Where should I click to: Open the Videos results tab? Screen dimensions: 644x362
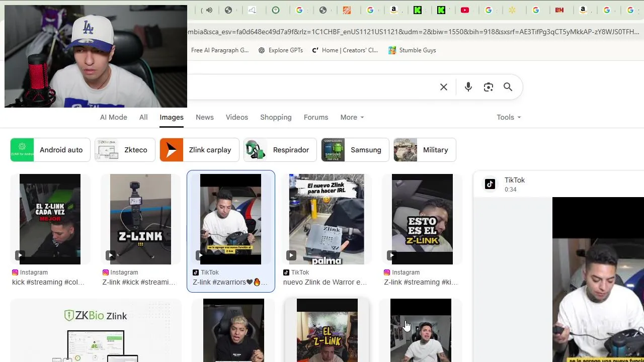pos(237,117)
